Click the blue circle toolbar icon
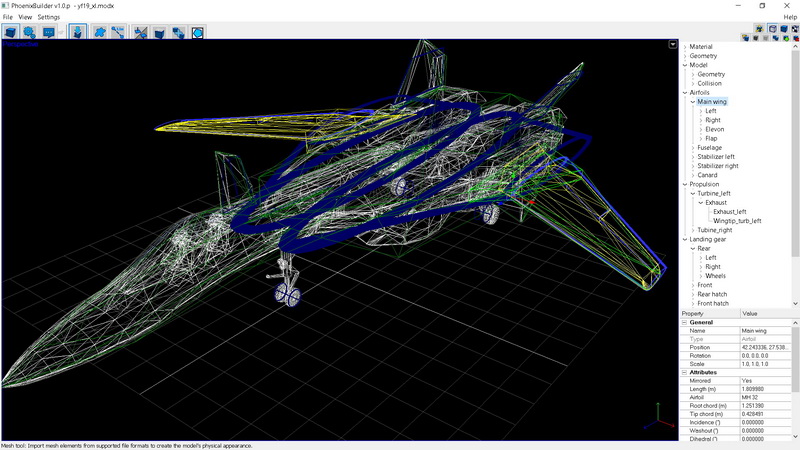Screen dimensions: 800x450 coord(198,32)
